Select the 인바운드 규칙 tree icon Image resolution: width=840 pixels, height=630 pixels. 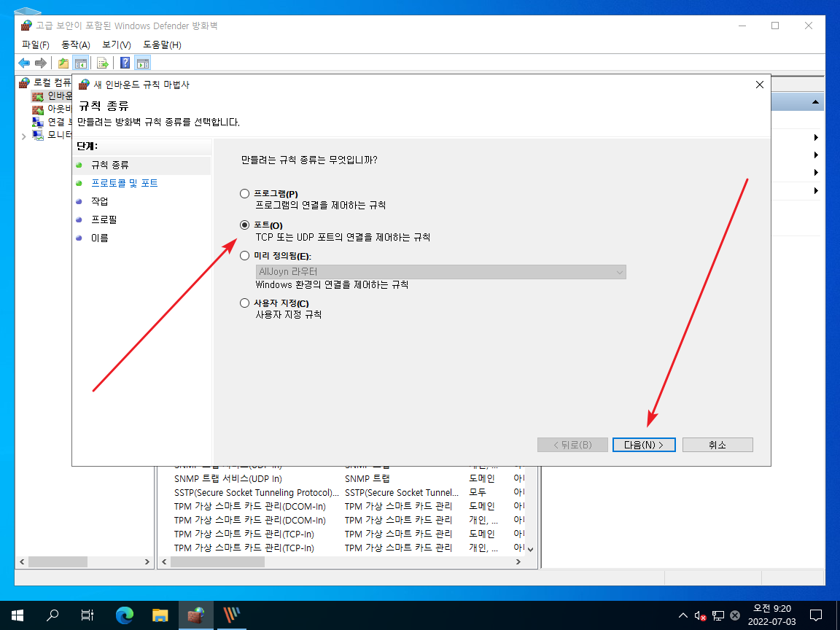point(37,96)
